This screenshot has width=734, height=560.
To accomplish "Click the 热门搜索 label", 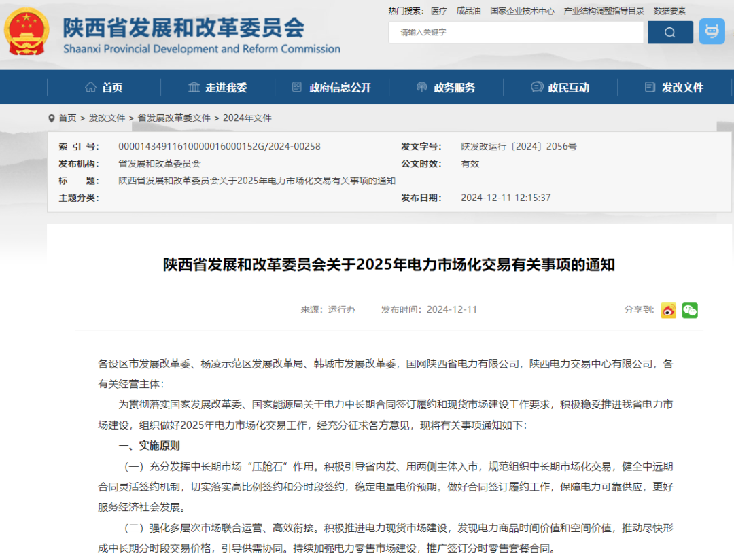I will pyautogui.click(x=405, y=11).
